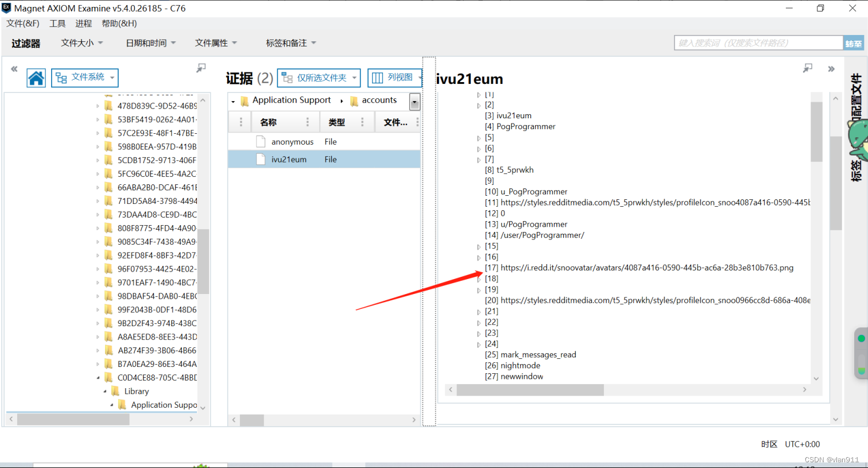868x468 pixels.
Task: Collapse the left navigation pane
Action: [14, 69]
